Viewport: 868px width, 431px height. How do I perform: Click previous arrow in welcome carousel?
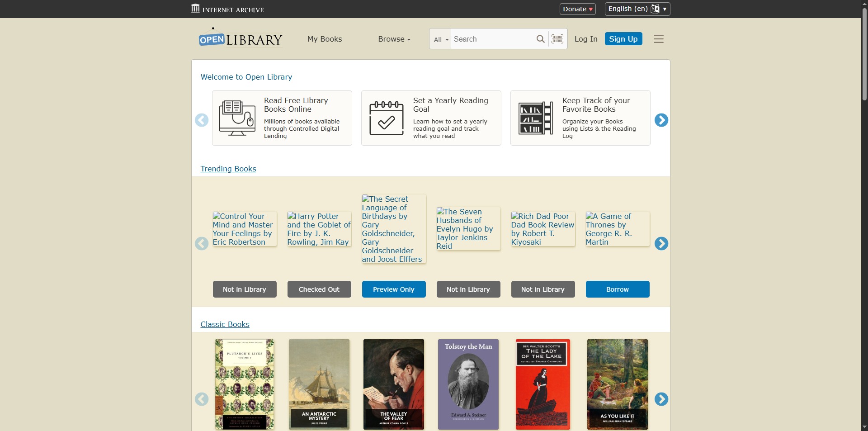202,120
